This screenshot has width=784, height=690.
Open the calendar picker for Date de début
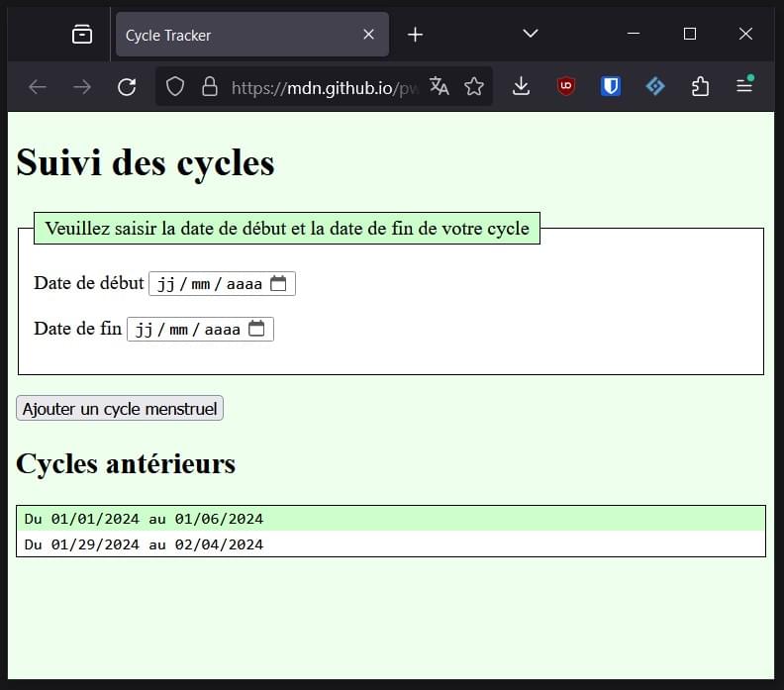(x=278, y=284)
